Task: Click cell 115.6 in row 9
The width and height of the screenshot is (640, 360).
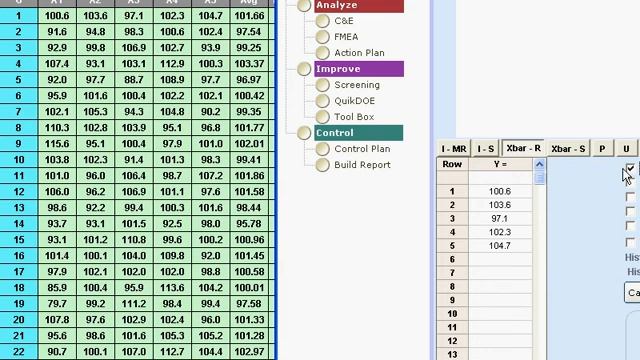Action: pos(57,144)
